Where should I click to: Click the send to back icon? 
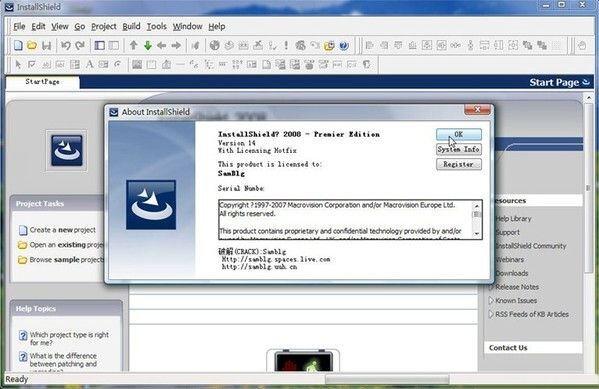(542, 46)
